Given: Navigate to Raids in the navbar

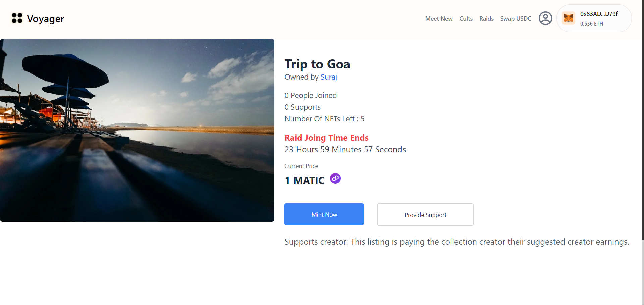Looking at the screenshot, I should click(486, 19).
